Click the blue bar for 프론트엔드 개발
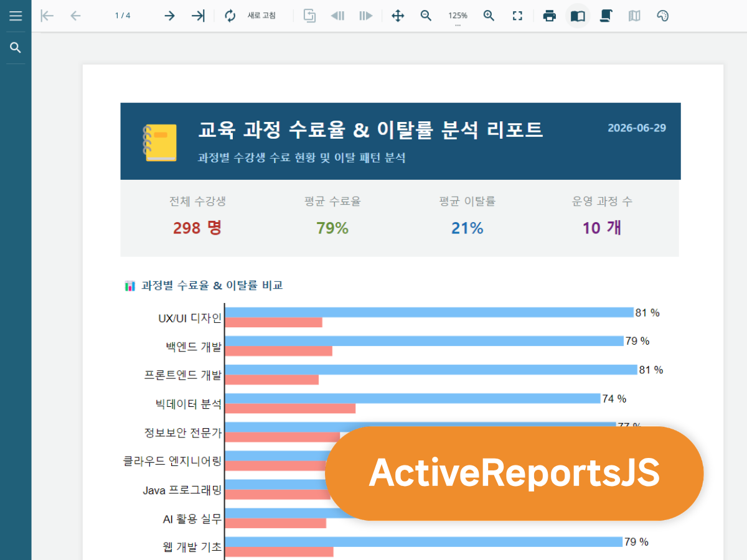 (x=431, y=370)
